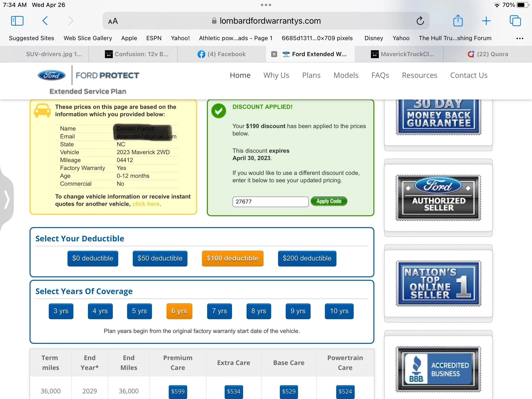Click the BBB Accredited Business badge

[x=438, y=369]
